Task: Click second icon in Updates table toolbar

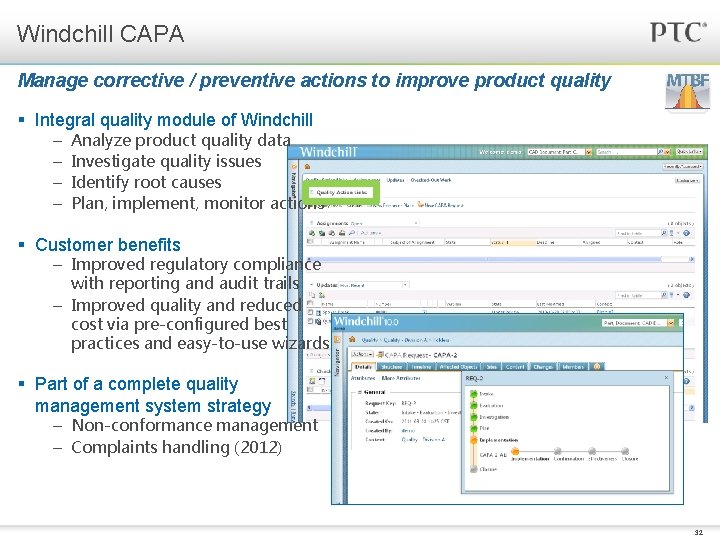Action: [322, 295]
